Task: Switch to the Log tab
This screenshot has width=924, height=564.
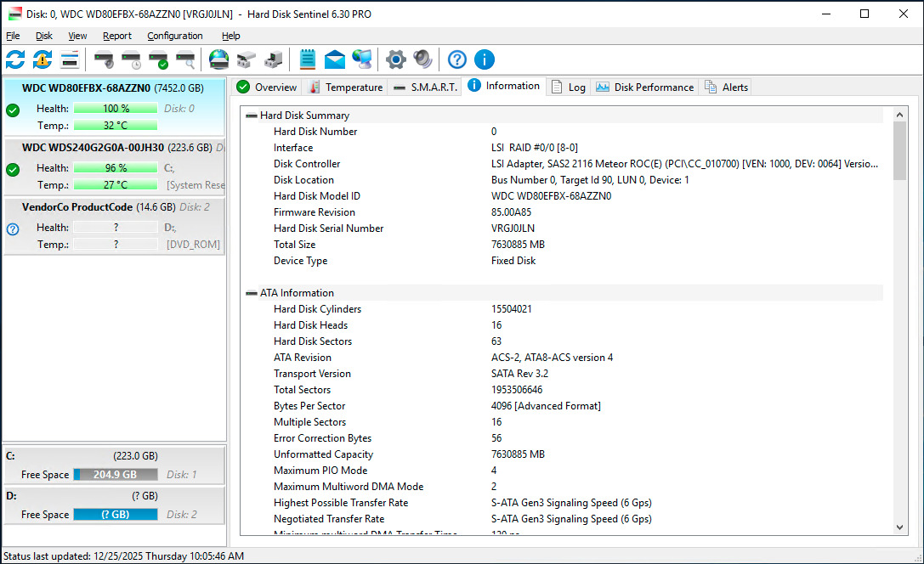Action: (x=569, y=87)
